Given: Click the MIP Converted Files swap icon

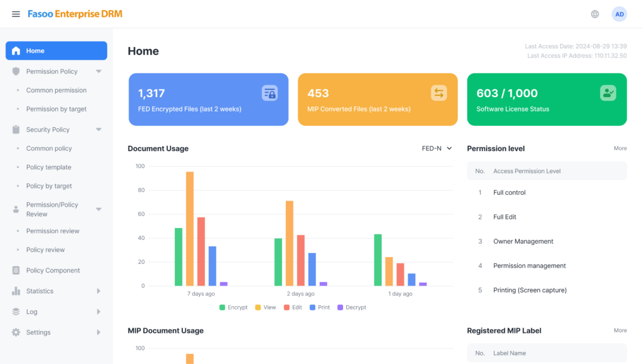Looking at the screenshot, I should point(439,93).
